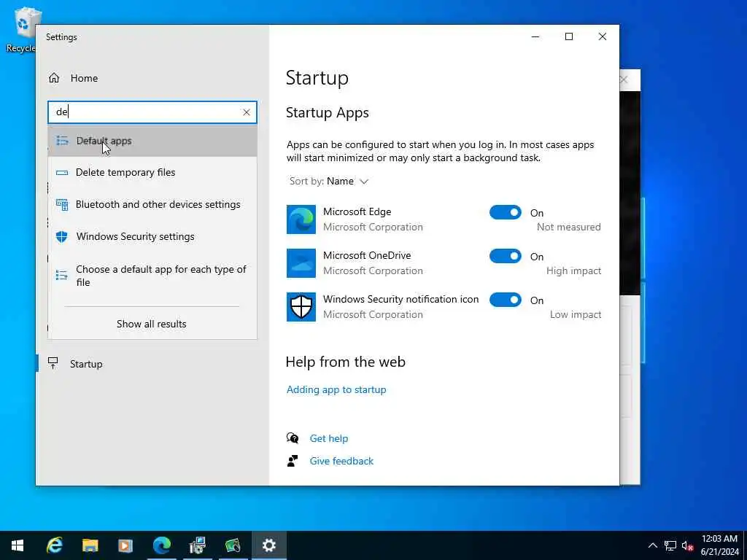Click the Windows Security shield icon
747x560 pixels.
coord(301,307)
